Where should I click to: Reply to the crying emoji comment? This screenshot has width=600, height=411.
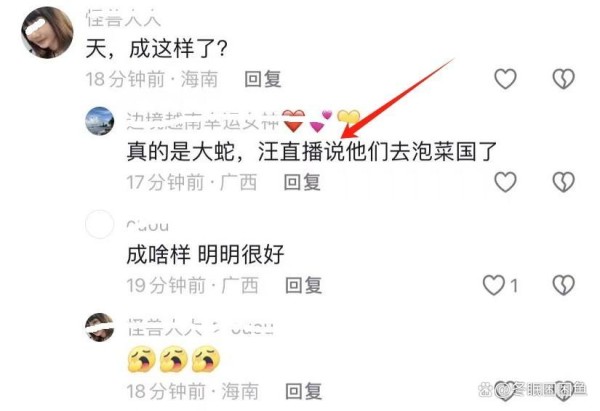(x=304, y=391)
